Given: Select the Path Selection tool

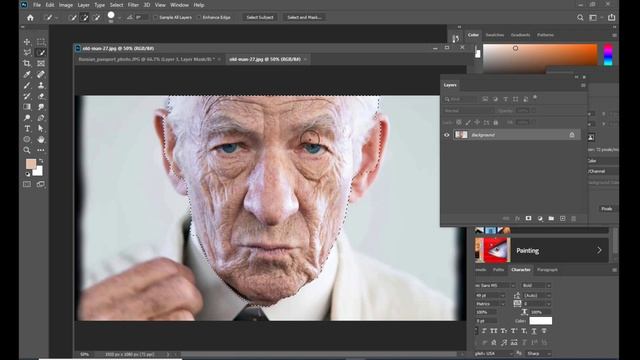Looking at the screenshot, I should 41,129.
